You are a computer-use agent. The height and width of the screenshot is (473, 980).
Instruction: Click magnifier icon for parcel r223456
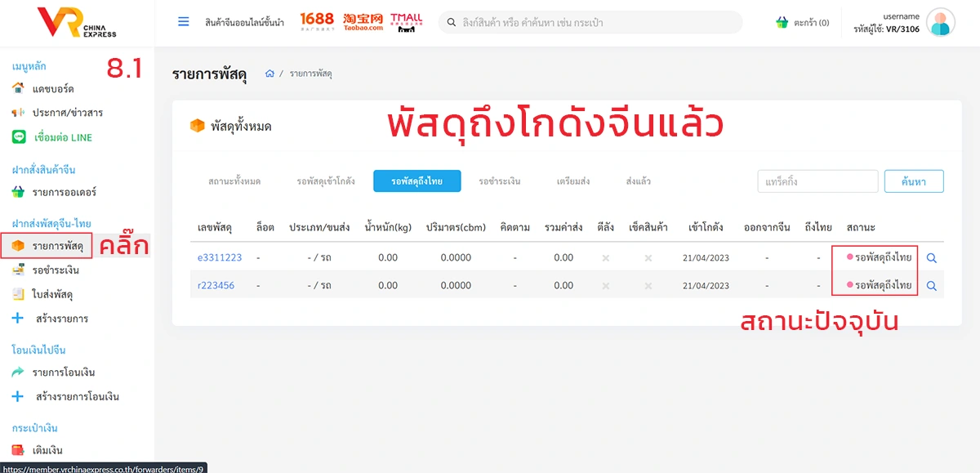pyautogui.click(x=931, y=286)
